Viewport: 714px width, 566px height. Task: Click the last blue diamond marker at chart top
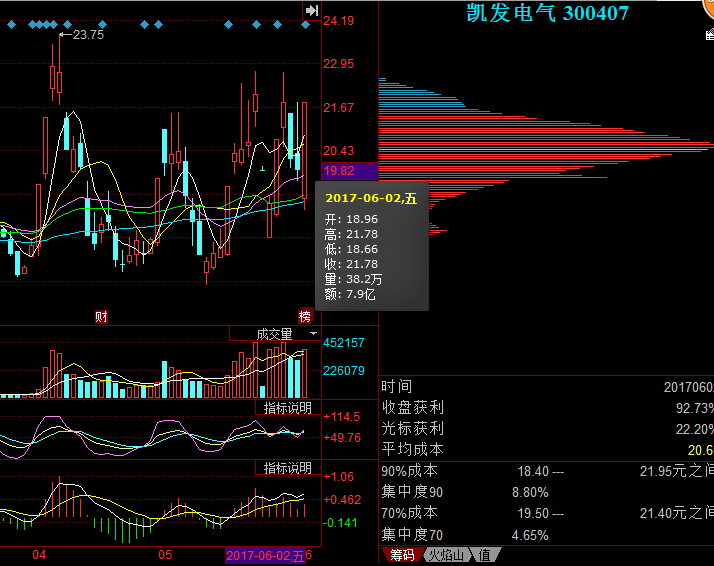point(306,25)
